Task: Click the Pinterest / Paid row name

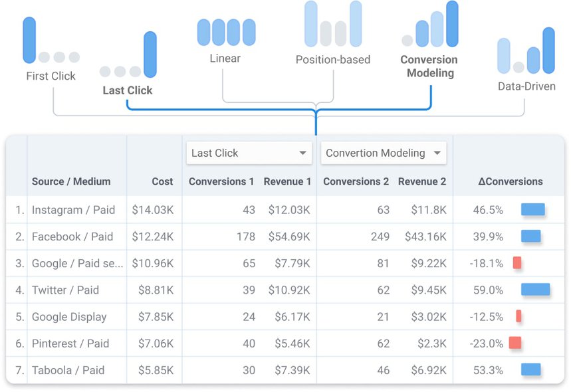Action: pos(70,343)
